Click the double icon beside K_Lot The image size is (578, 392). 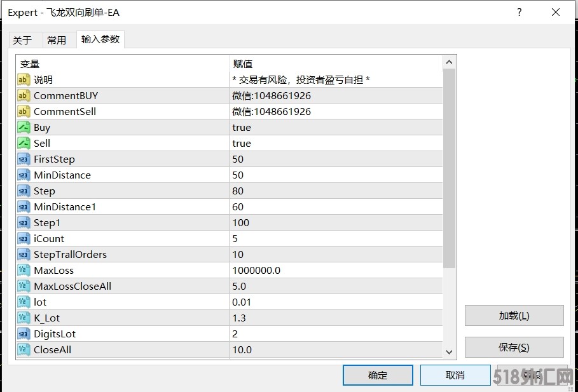coord(24,318)
